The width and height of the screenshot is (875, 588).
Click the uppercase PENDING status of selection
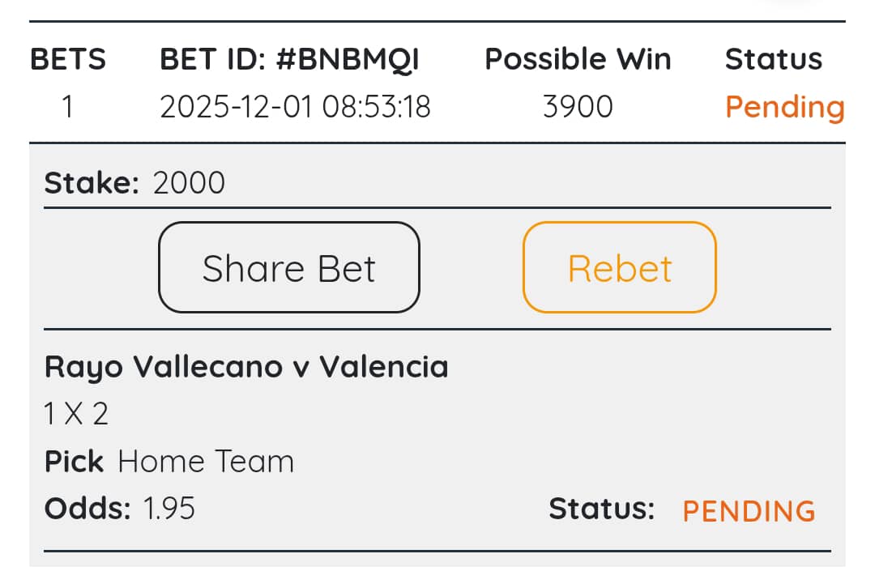[749, 511]
